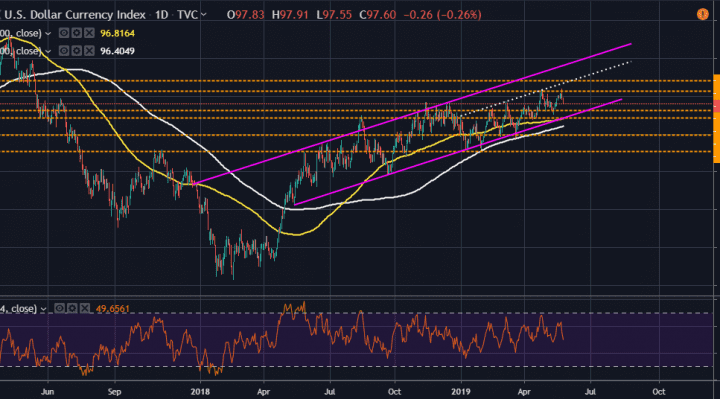The image size is (720, 399).
Task: Open the oscillator legend dropdown arrow
Action: tap(43, 309)
